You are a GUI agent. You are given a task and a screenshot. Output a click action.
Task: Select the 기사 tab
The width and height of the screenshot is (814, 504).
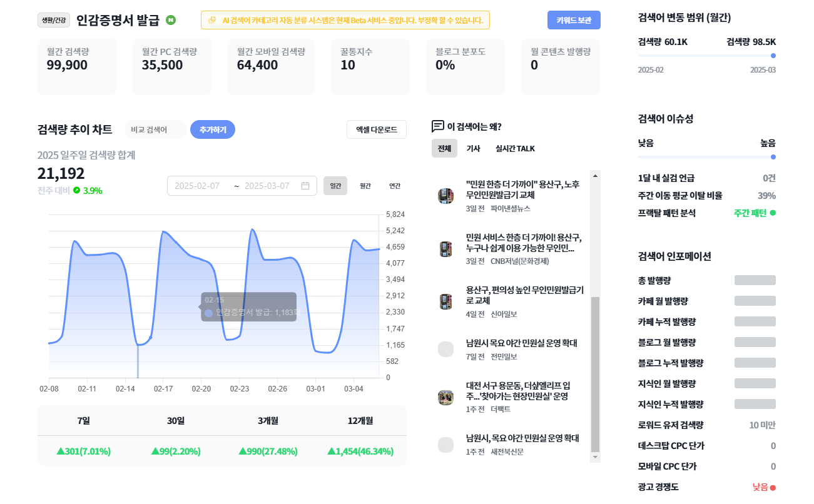(474, 148)
